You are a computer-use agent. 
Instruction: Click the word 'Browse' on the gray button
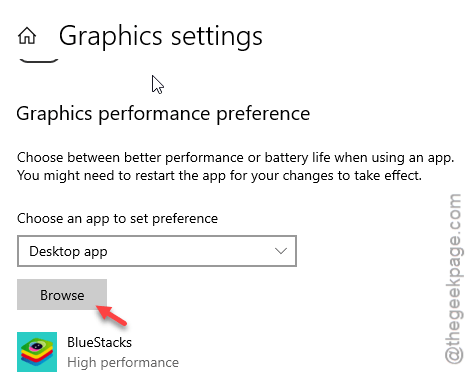[x=62, y=295]
